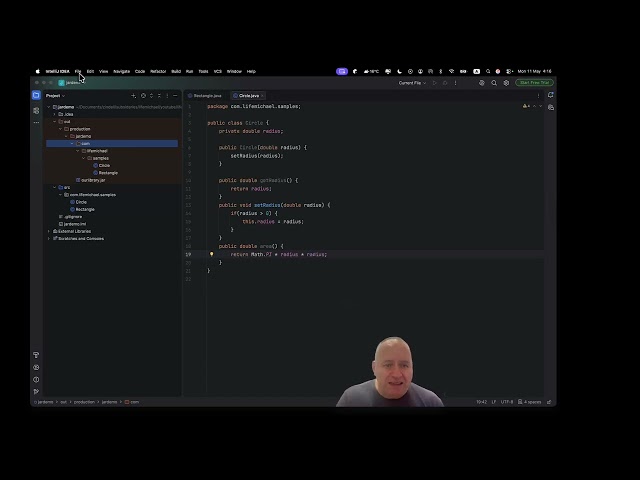The height and width of the screenshot is (480, 640).
Task: Expand Scratches and Consoles node
Action: (x=49, y=239)
